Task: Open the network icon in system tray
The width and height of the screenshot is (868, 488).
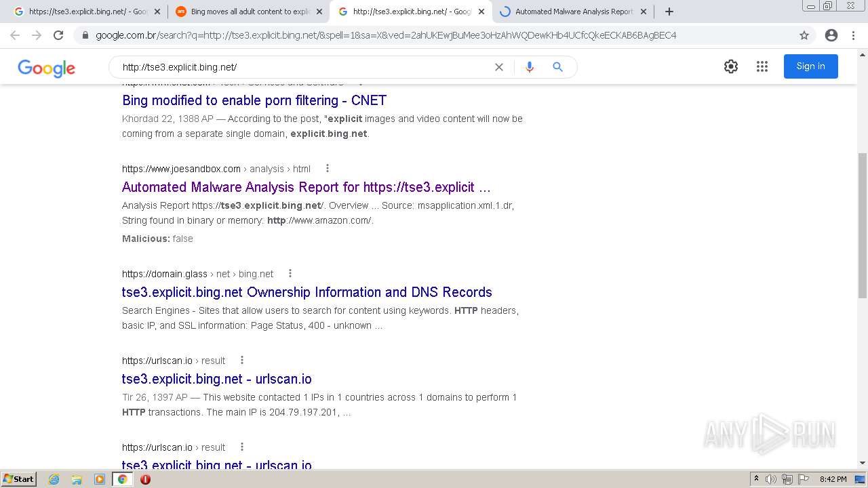Action: [x=787, y=479]
